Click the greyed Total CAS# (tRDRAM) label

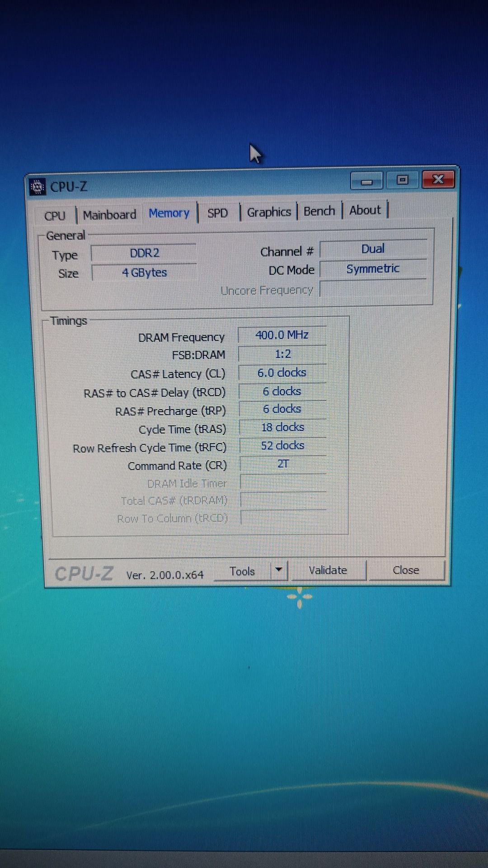[174, 501]
